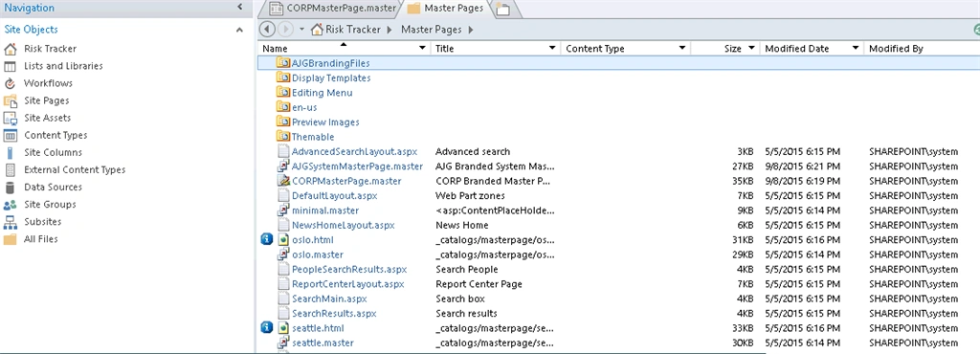980x354 pixels.
Task: Select the AJGBrandingFiles folder icon
Action: tap(283, 63)
